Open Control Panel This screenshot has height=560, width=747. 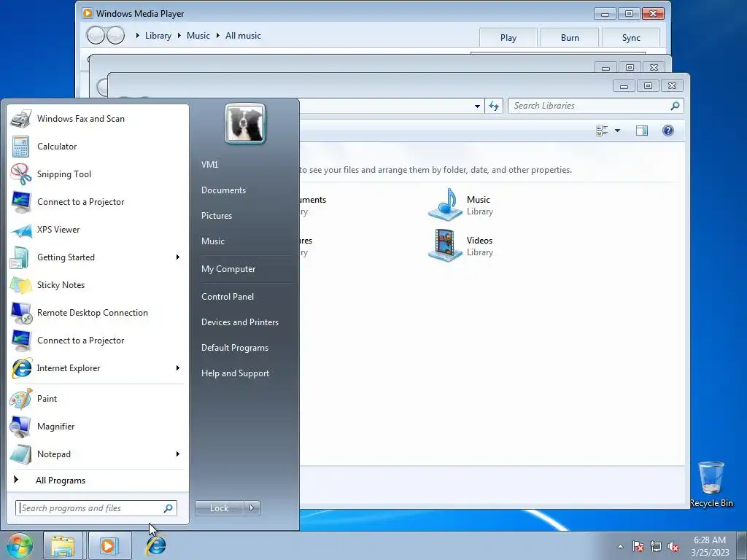(228, 297)
